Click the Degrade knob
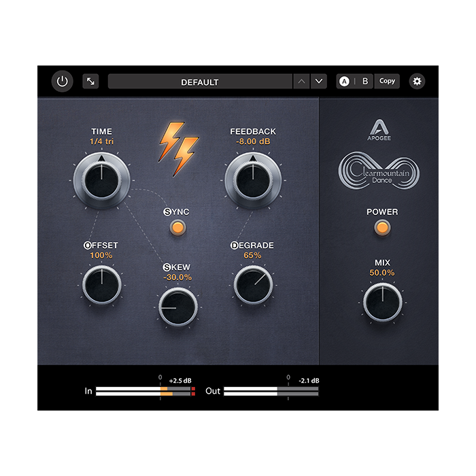 (x=253, y=285)
